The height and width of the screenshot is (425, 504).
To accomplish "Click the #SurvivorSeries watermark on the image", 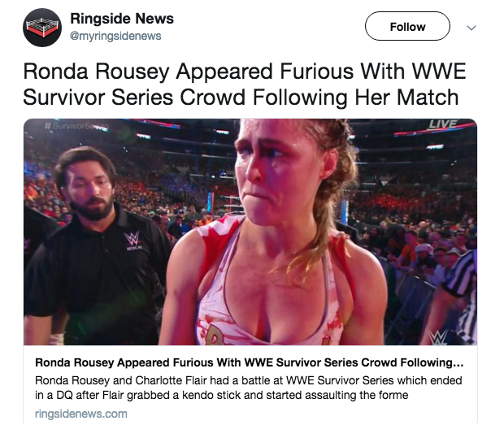I will click(x=77, y=126).
